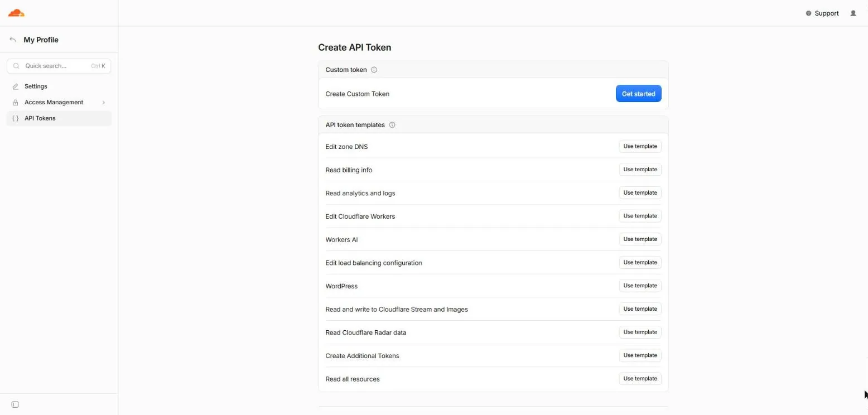The image size is (868, 415).
Task: Click the Read all resources text
Action: click(x=353, y=379)
